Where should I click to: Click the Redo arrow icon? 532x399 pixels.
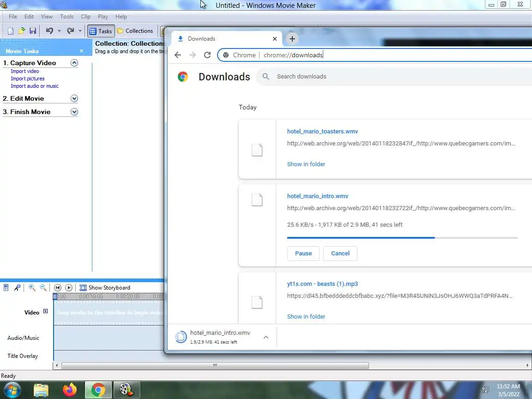click(x=70, y=31)
